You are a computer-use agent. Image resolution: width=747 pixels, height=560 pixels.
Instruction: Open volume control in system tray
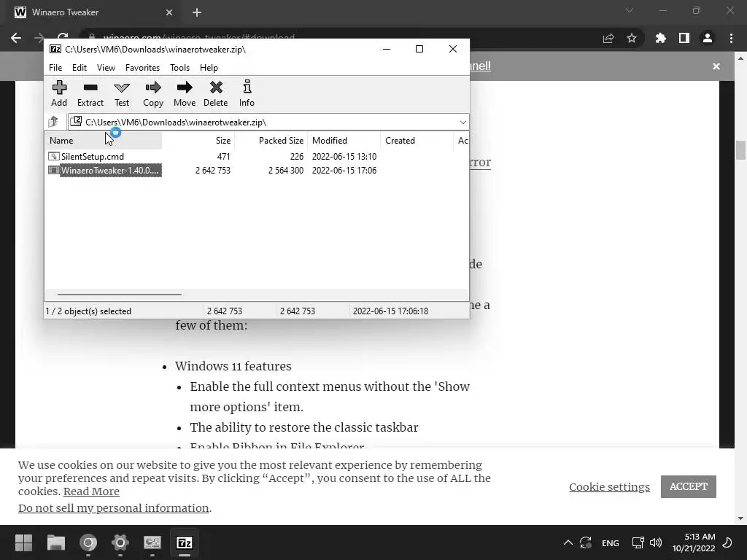click(x=656, y=542)
